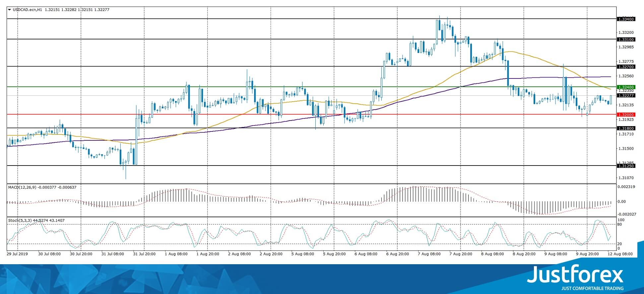Viewport: 644px width, 294px height.
Task: Select the 1.31800 price level label
Action: click(x=626, y=128)
